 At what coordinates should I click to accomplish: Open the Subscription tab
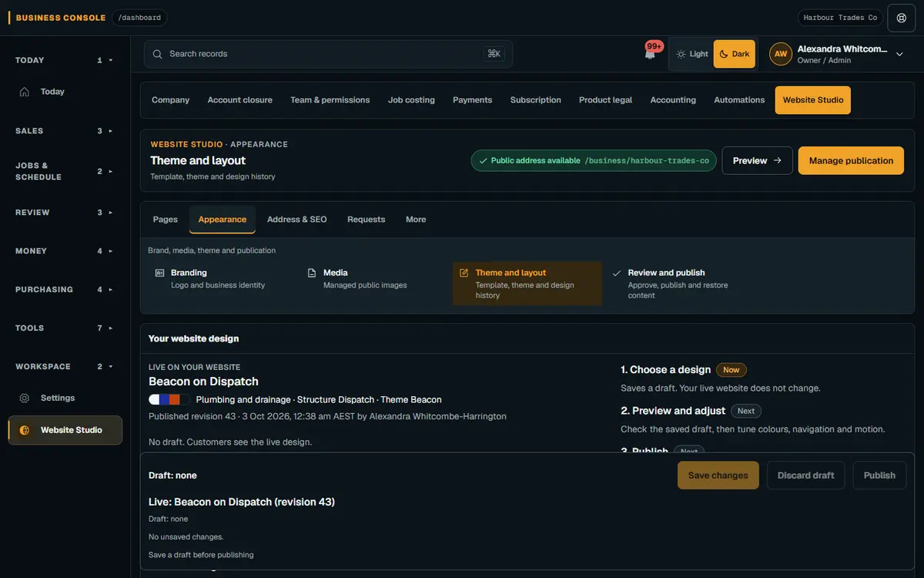coord(536,100)
